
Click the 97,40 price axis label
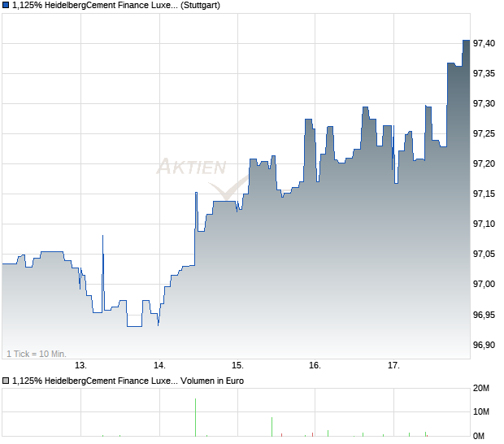coord(484,43)
